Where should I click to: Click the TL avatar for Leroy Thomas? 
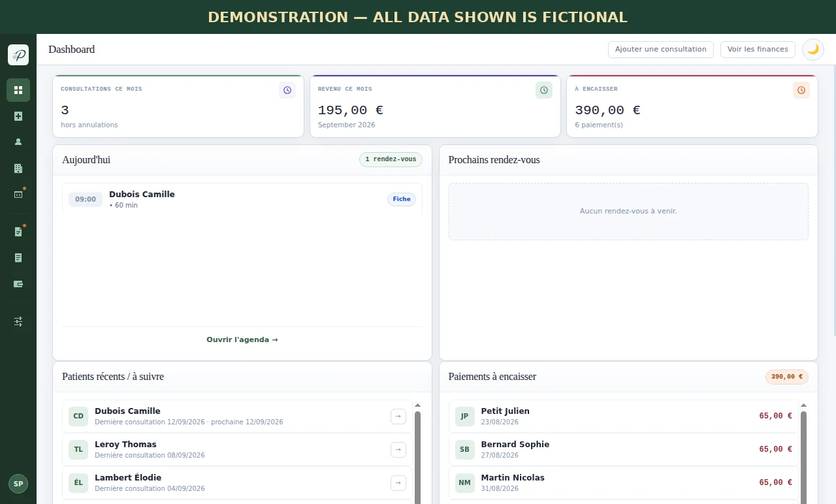point(78,450)
